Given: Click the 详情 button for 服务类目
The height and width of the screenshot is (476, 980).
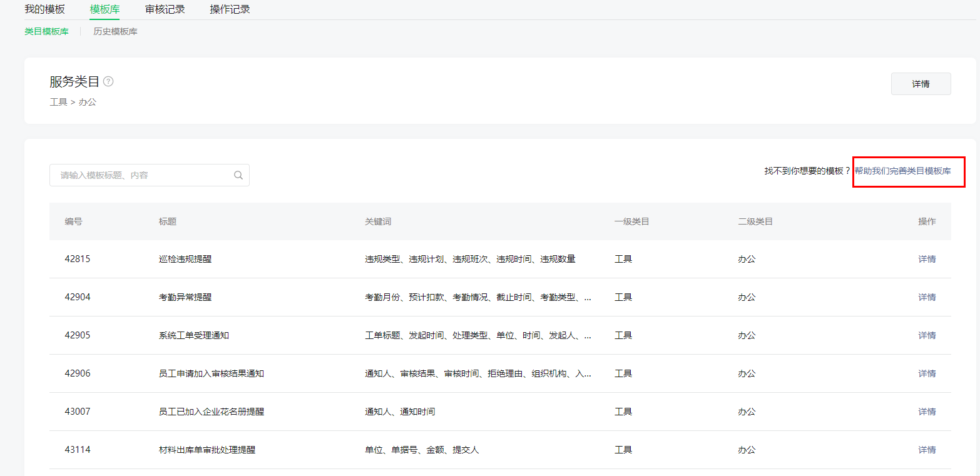Looking at the screenshot, I should point(921,84).
